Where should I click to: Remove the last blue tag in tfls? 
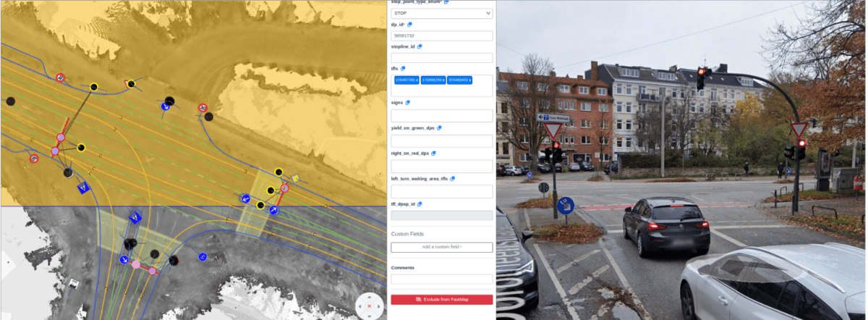(470, 80)
